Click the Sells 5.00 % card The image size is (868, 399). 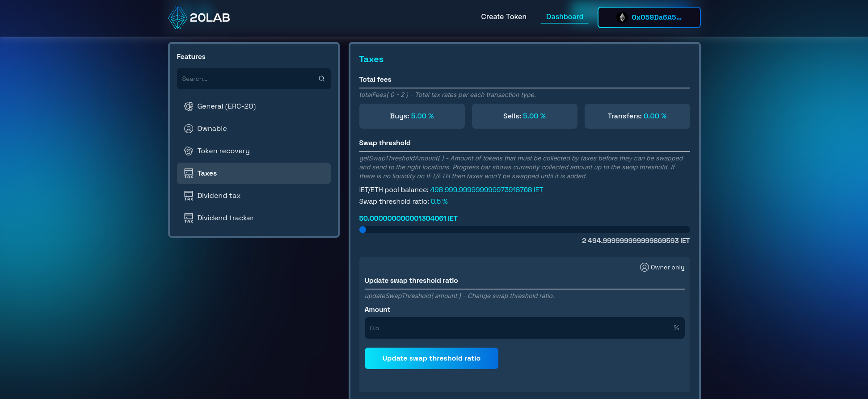tap(524, 116)
